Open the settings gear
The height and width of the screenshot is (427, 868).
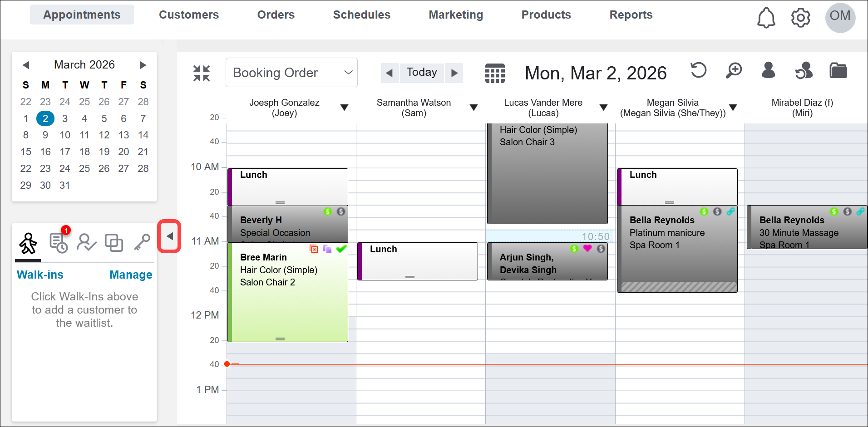tap(800, 18)
